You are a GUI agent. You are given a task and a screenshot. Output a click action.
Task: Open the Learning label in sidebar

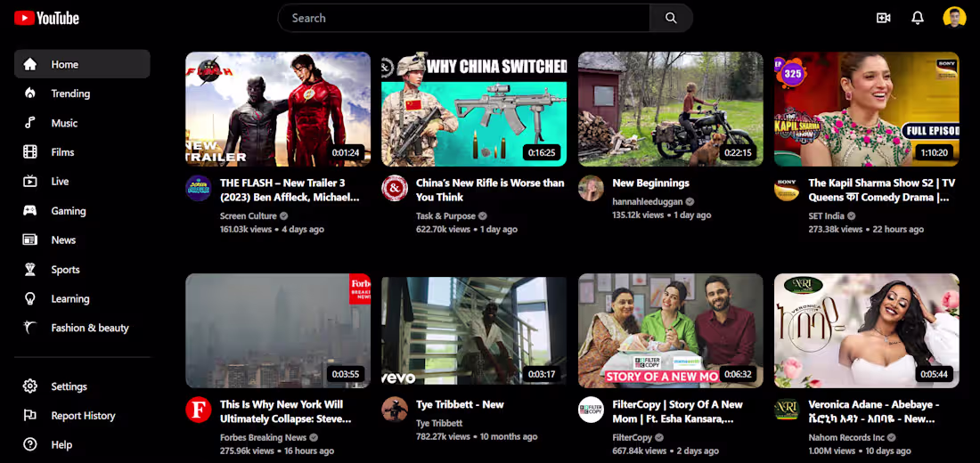click(x=70, y=298)
